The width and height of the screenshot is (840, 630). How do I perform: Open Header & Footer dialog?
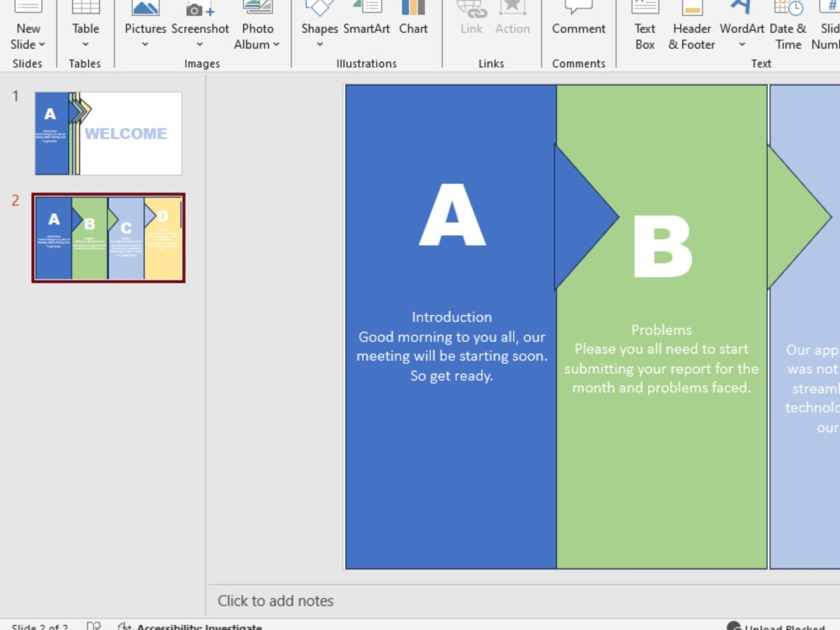click(691, 27)
